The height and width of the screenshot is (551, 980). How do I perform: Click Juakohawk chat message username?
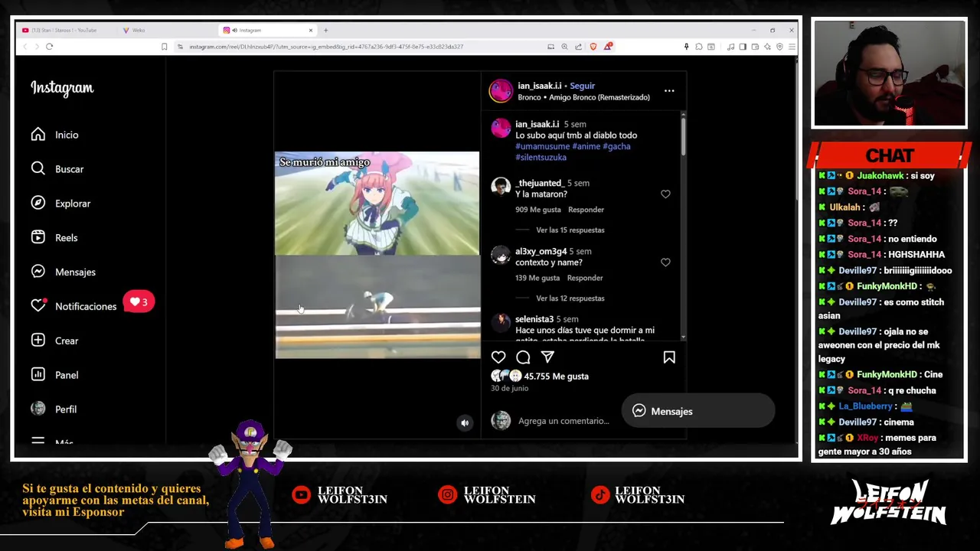coord(880,176)
